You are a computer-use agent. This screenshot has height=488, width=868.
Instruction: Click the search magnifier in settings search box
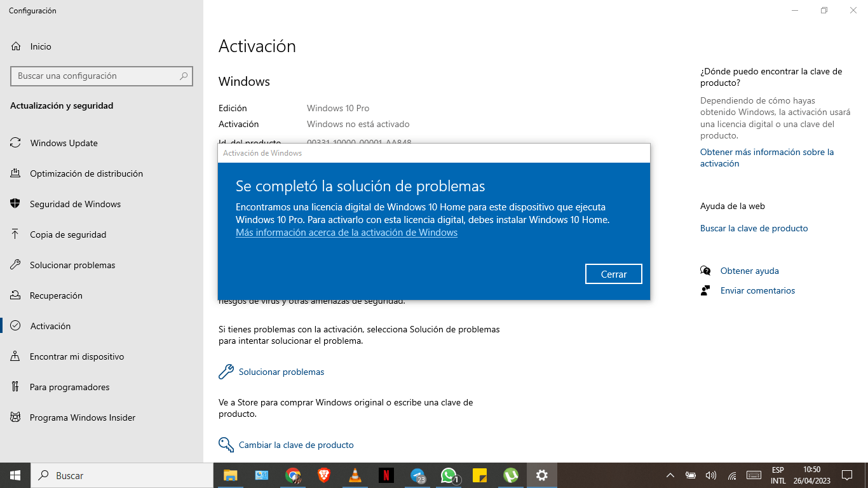(184, 76)
